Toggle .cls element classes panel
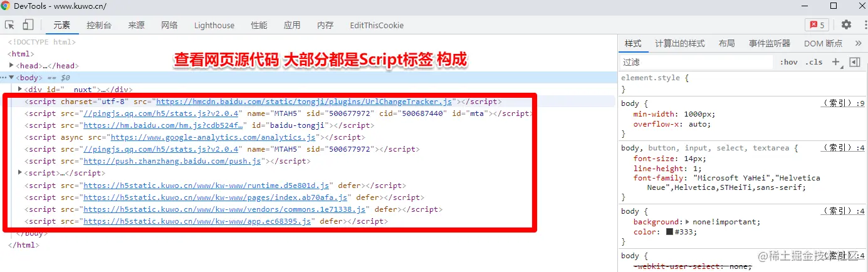The image size is (868, 272). (x=814, y=62)
